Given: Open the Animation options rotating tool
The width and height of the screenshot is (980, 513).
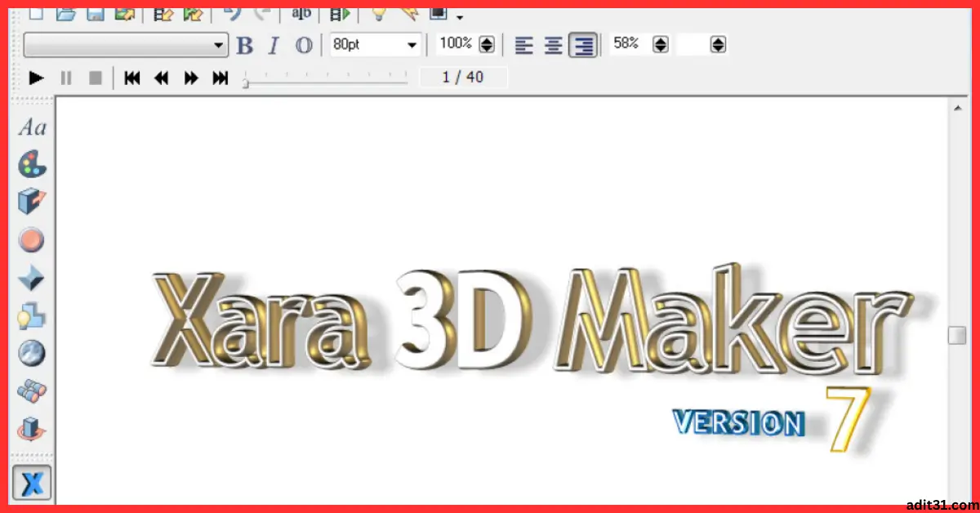Looking at the screenshot, I should [32, 429].
